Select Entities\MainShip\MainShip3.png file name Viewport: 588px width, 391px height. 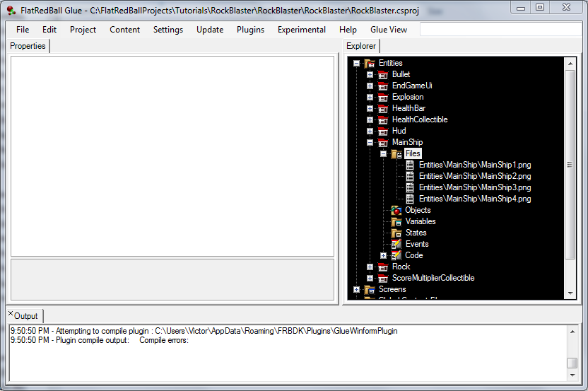point(475,187)
